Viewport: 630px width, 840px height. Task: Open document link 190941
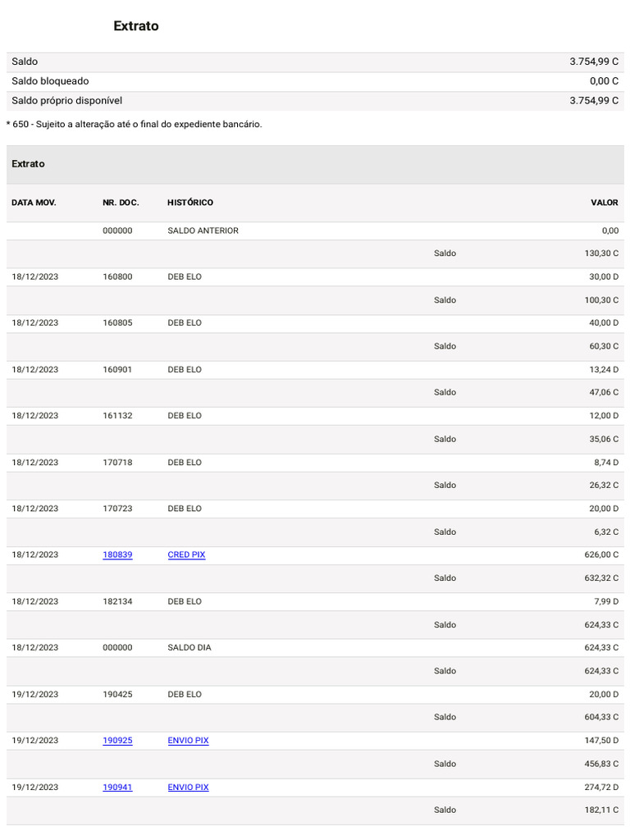117,787
